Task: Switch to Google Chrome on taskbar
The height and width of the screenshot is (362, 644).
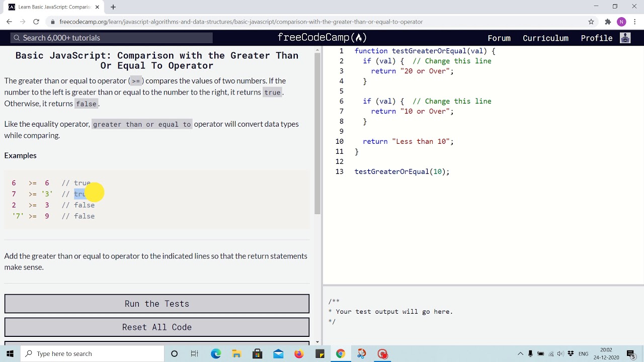Action: [x=341, y=353]
